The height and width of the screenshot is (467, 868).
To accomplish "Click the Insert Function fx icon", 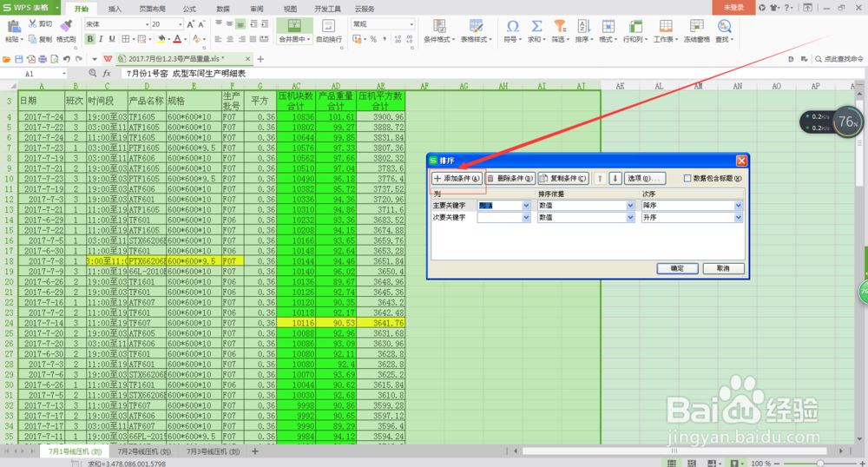I will point(107,73).
